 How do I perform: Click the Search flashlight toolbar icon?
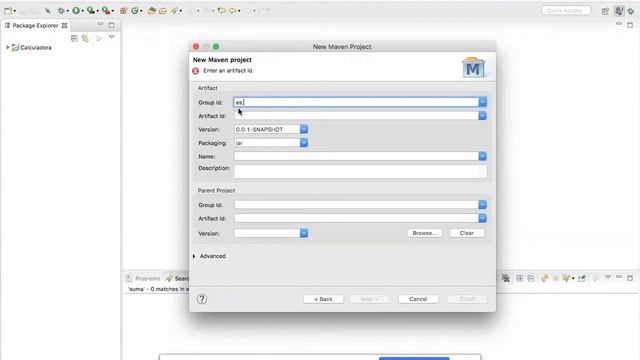click(x=174, y=11)
